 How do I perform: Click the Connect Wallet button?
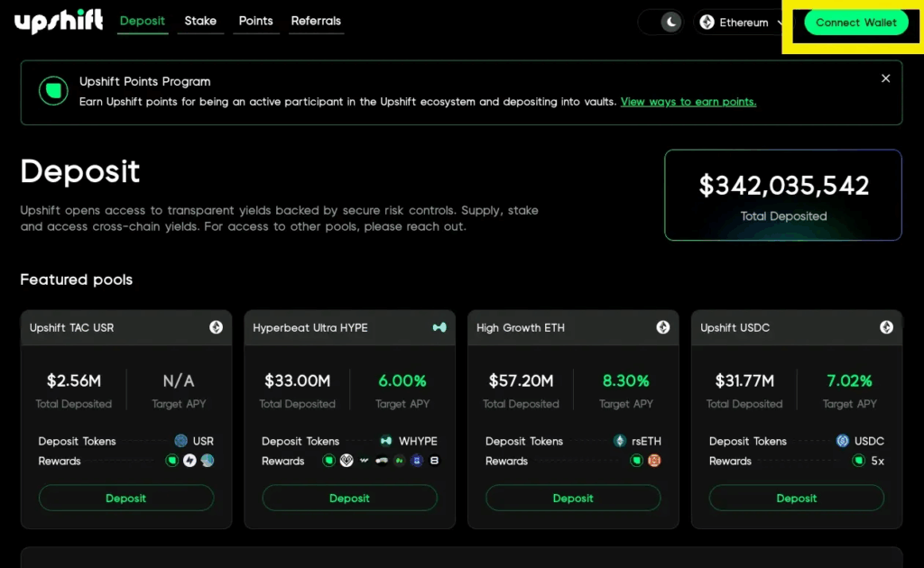pyautogui.click(x=855, y=23)
